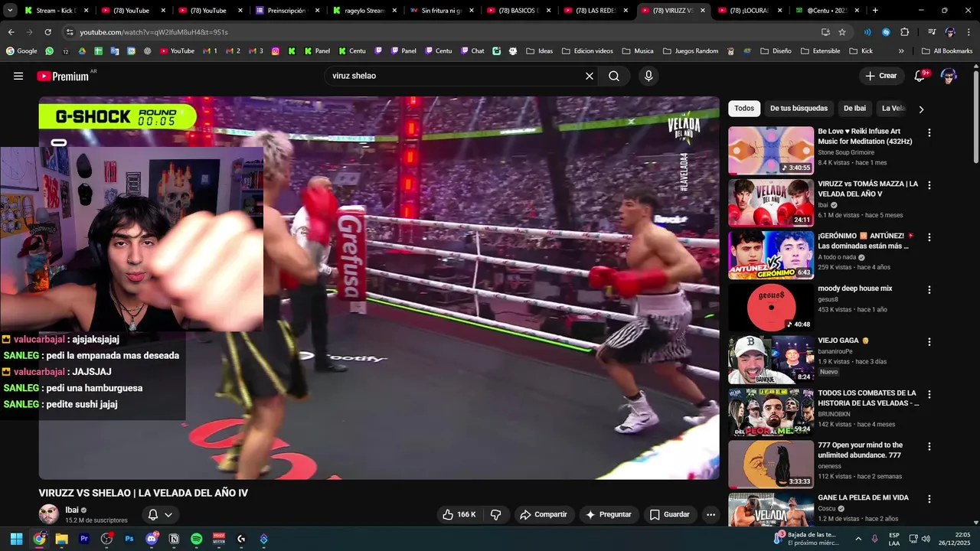Open '777 Open your mind' video thumbnail
Screen dimensions: 980x551
(771, 465)
